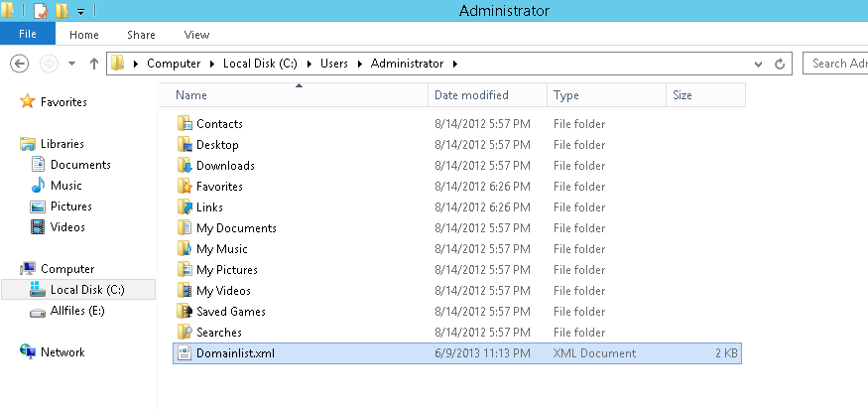868x411 pixels.
Task: Click the Properties icon in quick access toolbar
Action: 41,10
